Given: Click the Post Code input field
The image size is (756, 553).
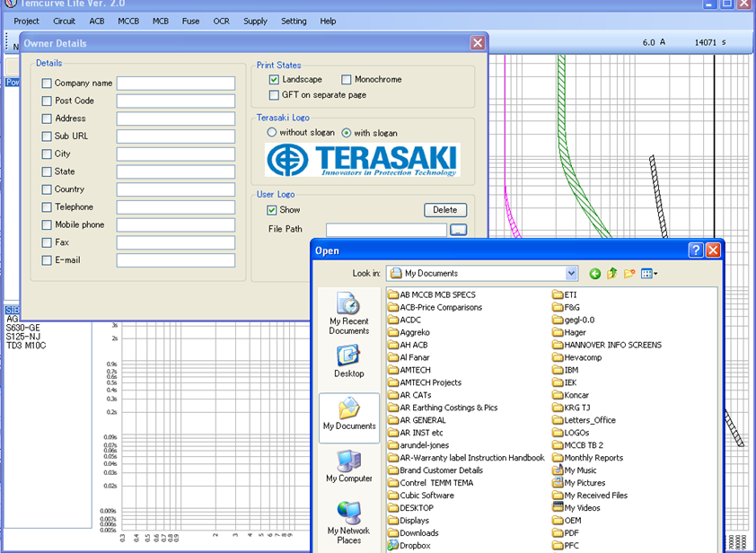Looking at the screenshot, I should click(x=175, y=101).
